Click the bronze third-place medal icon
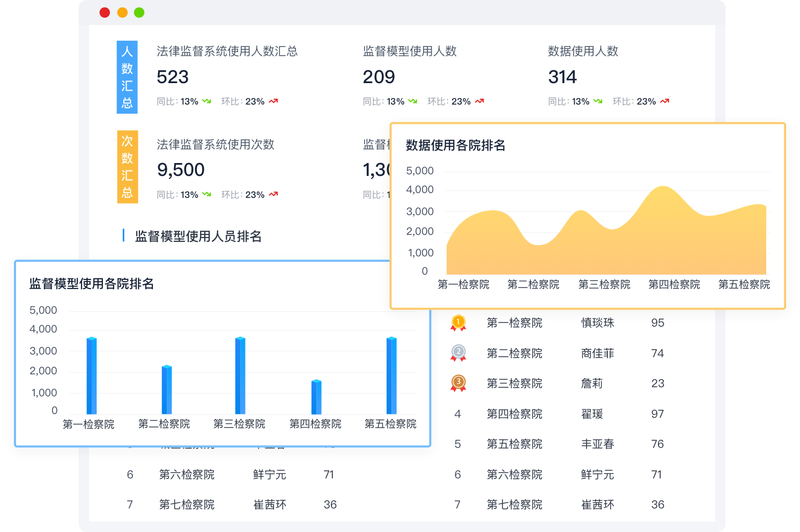The width and height of the screenshot is (800, 532). click(x=458, y=383)
